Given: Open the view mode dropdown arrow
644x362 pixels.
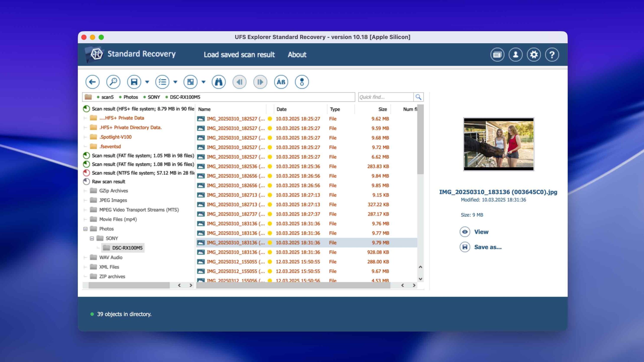Looking at the screenshot, I should (x=204, y=82).
